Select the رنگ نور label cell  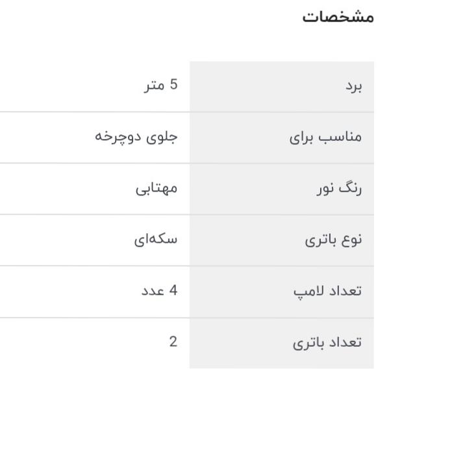(281, 189)
